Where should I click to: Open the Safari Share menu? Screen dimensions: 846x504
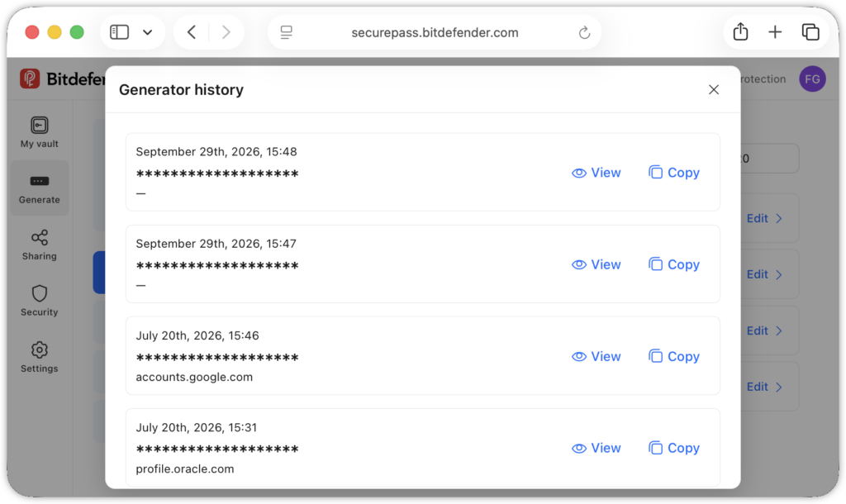tap(740, 32)
